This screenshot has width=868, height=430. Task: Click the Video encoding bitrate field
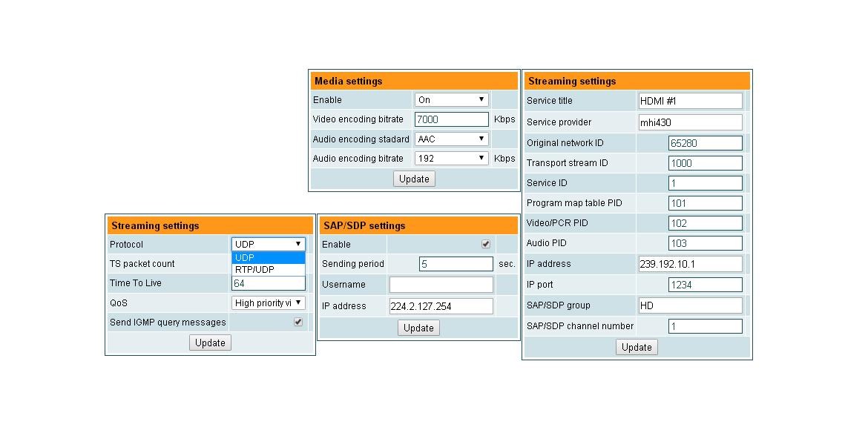pyautogui.click(x=451, y=119)
